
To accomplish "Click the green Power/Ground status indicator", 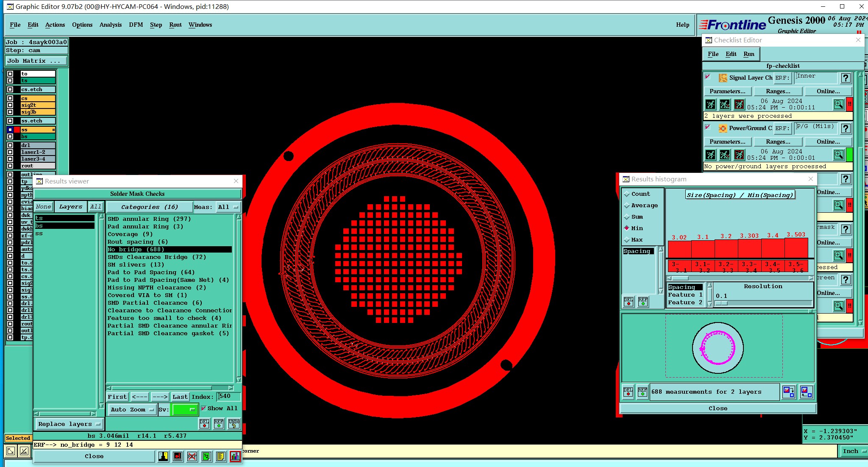I will point(850,155).
